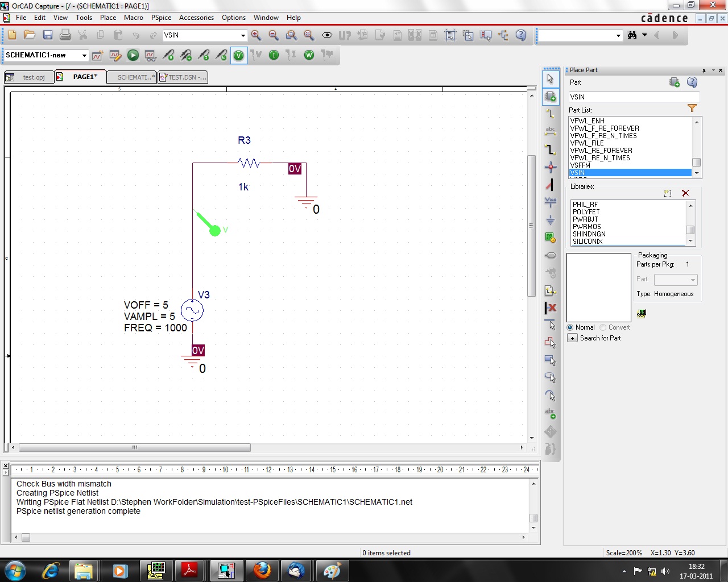Click New Simulation Profile icon

click(97, 55)
